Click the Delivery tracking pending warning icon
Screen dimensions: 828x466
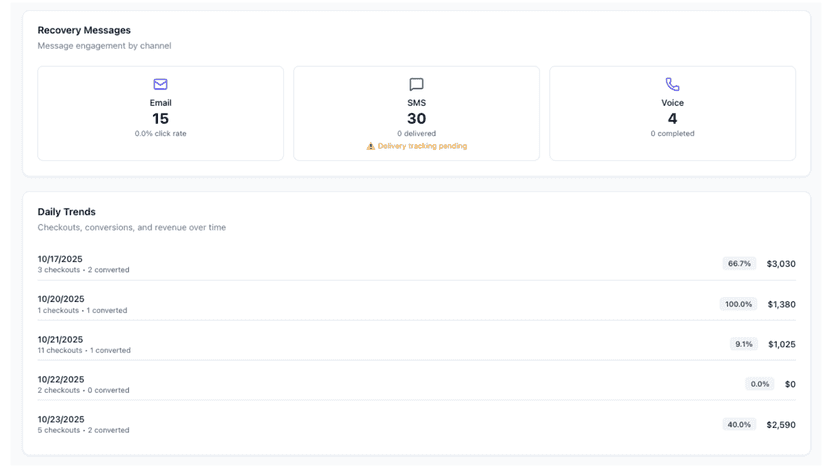tap(371, 146)
